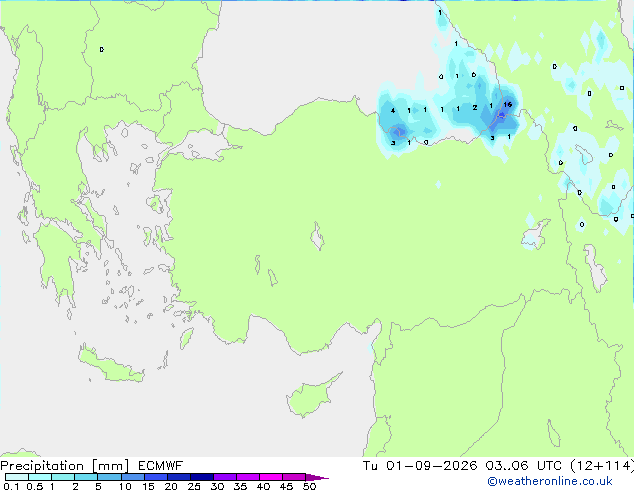Click the '10' legend scale number

pos(125,486)
